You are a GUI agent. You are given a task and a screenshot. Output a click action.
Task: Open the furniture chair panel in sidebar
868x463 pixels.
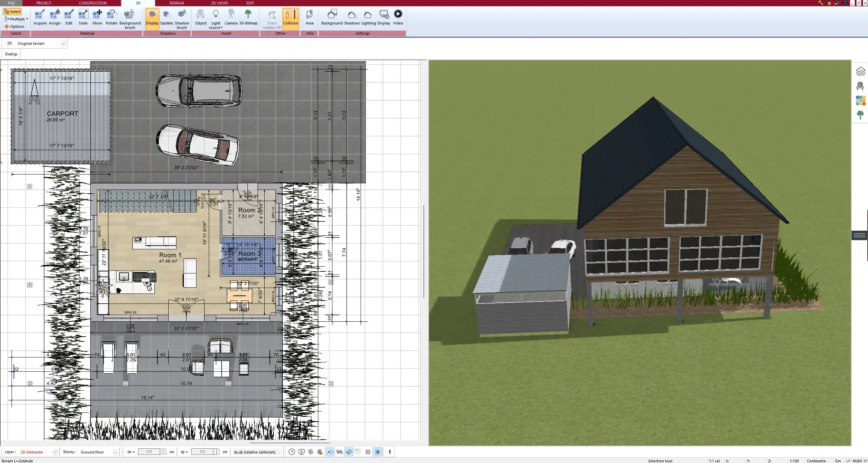860,86
